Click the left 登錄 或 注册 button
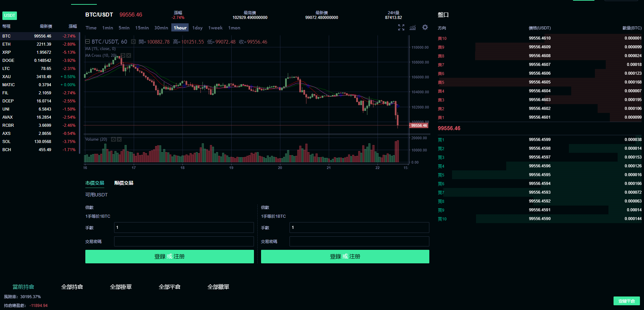 pyautogui.click(x=169, y=257)
